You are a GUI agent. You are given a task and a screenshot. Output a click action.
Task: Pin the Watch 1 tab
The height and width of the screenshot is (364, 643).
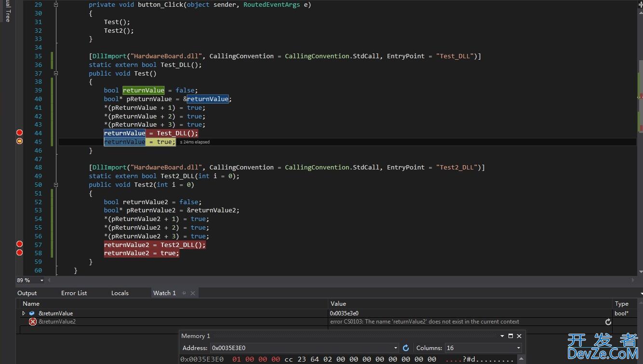point(184,293)
